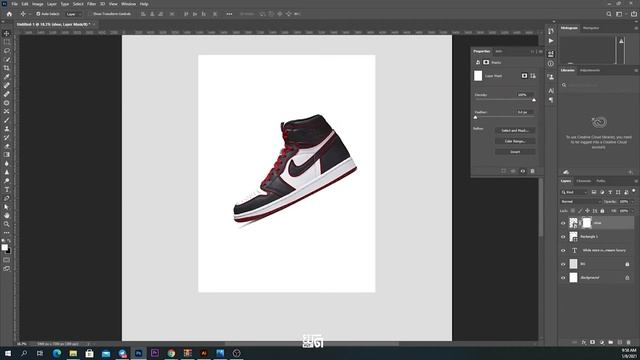Switch to the Channels tab
Image resolution: width=640 pixels, height=360 pixels.
584,181
